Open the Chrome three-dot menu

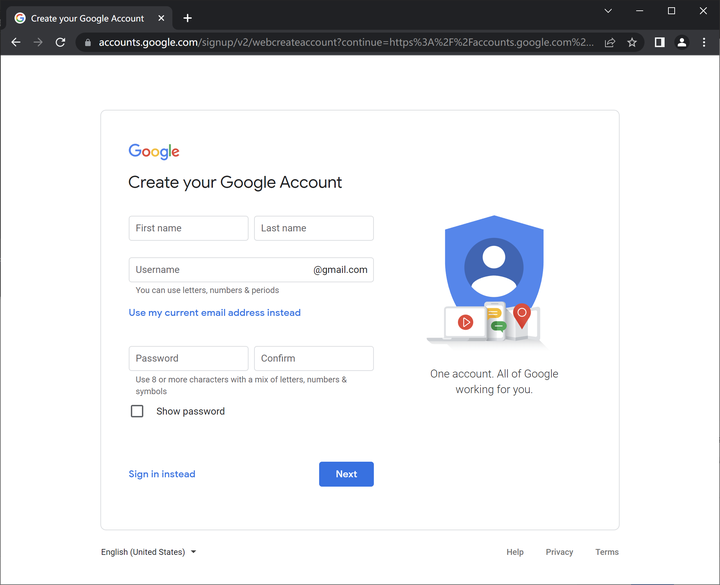(704, 42)
